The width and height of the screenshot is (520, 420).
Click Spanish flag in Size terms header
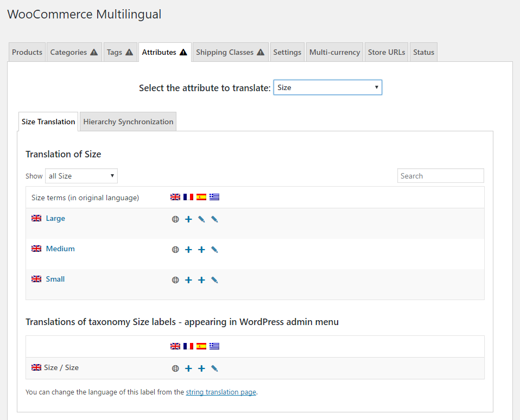coord(201,197)
